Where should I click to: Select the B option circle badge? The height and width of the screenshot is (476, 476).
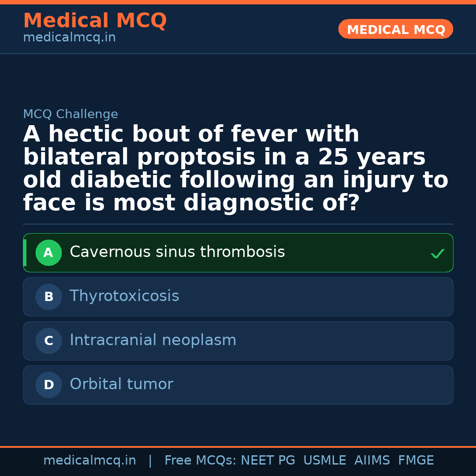(48, 297)
